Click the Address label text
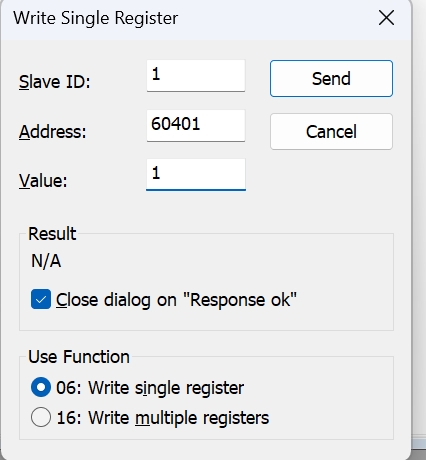 52,132
